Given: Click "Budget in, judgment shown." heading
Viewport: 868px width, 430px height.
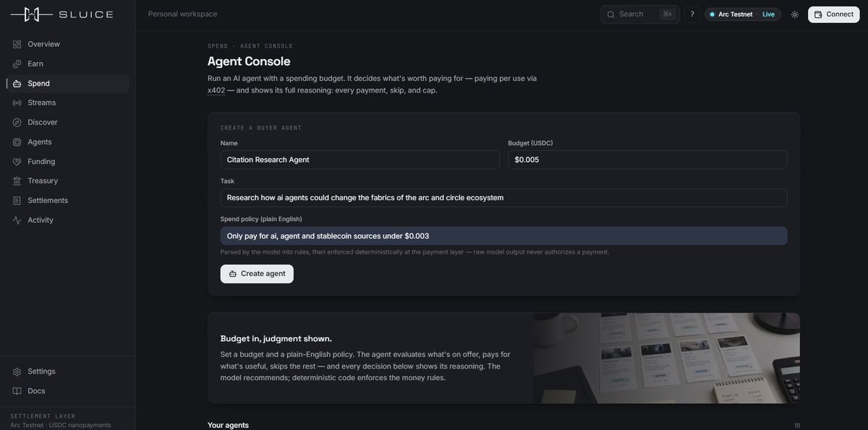Looking at the screenshot, I should click(276, 339).
